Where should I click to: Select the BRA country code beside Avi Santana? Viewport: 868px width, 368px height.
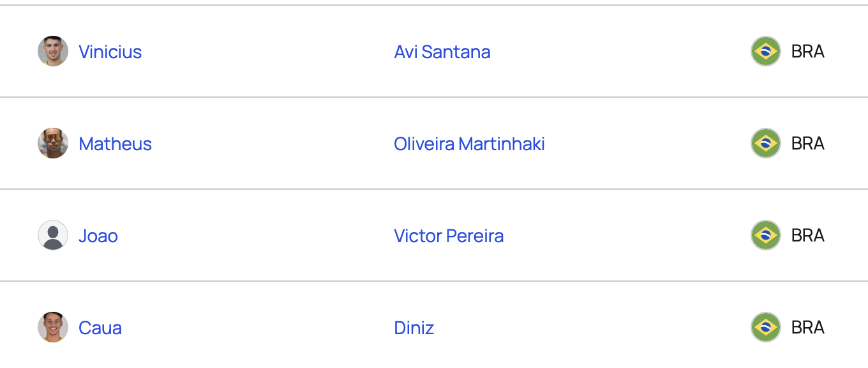pos(808,51)
